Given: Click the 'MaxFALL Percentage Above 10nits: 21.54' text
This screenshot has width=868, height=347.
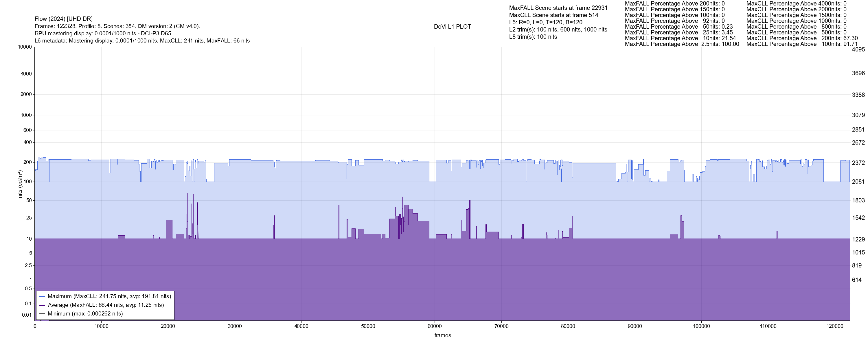Looking at the screenshot, I should click(x=680, y=38).
